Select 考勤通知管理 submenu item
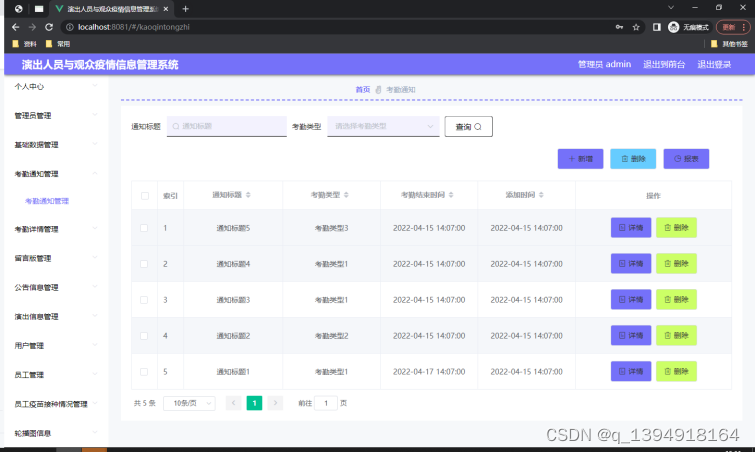This screenshot has height=453, width=755. [x=47, y=201]
